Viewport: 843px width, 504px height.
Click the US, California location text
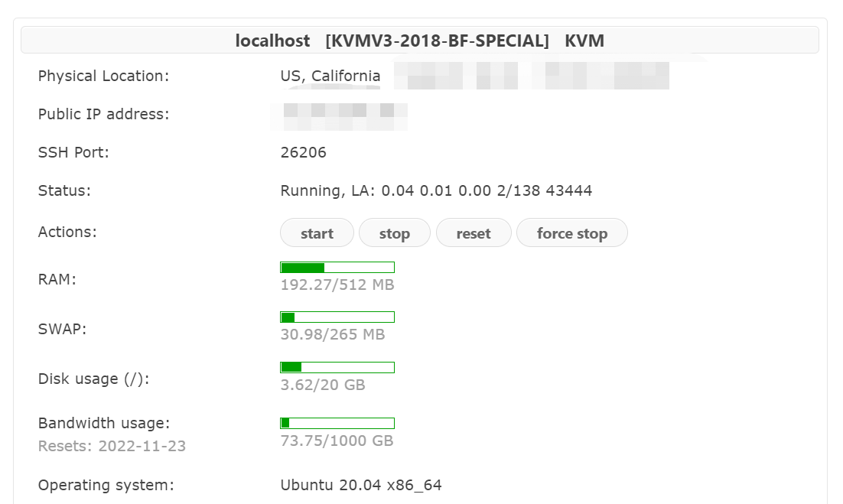pos(330,76)
